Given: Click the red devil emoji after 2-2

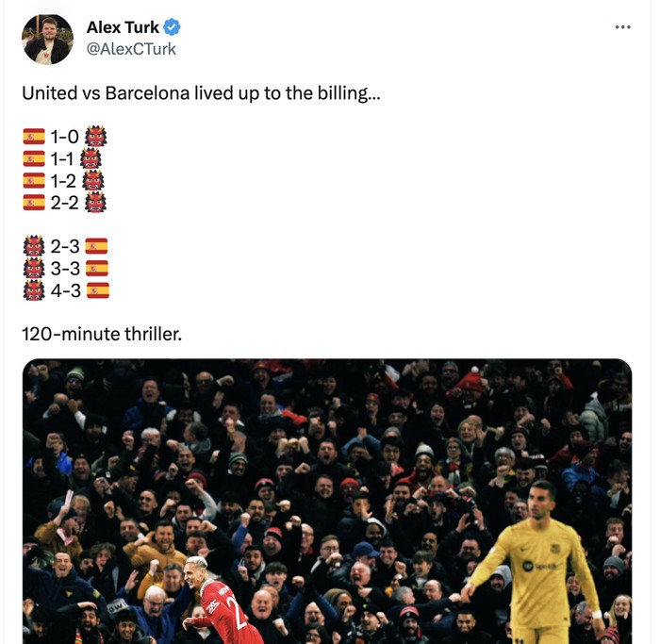Looking at the screenshot, I should pyautogui.click(x=95, y=202).
